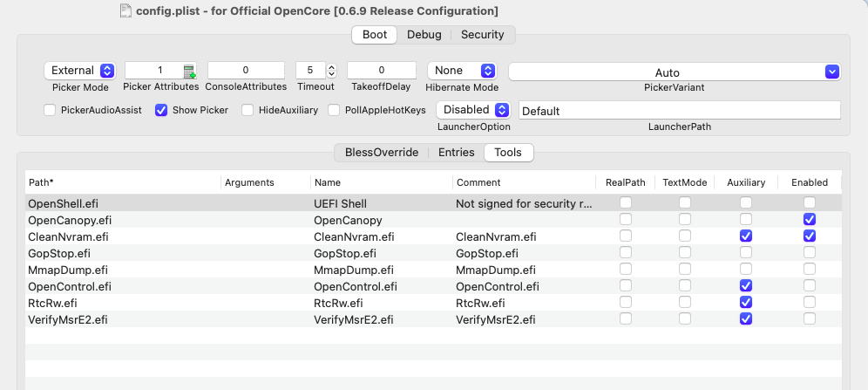Toggle the HideAuxiliary checkbox
This screenshot has width=868, height=390.
[248, 110]
